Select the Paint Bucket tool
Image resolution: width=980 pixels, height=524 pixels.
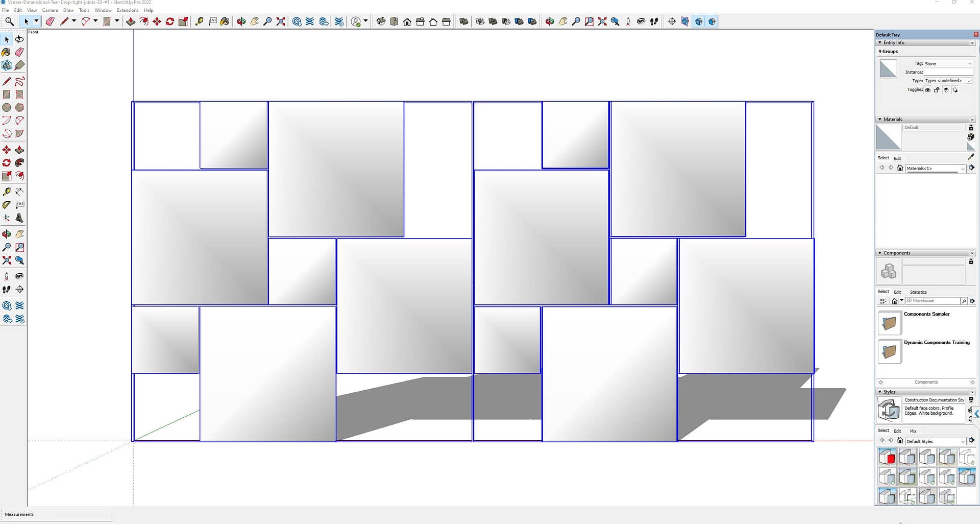click(x=225, y=21)
